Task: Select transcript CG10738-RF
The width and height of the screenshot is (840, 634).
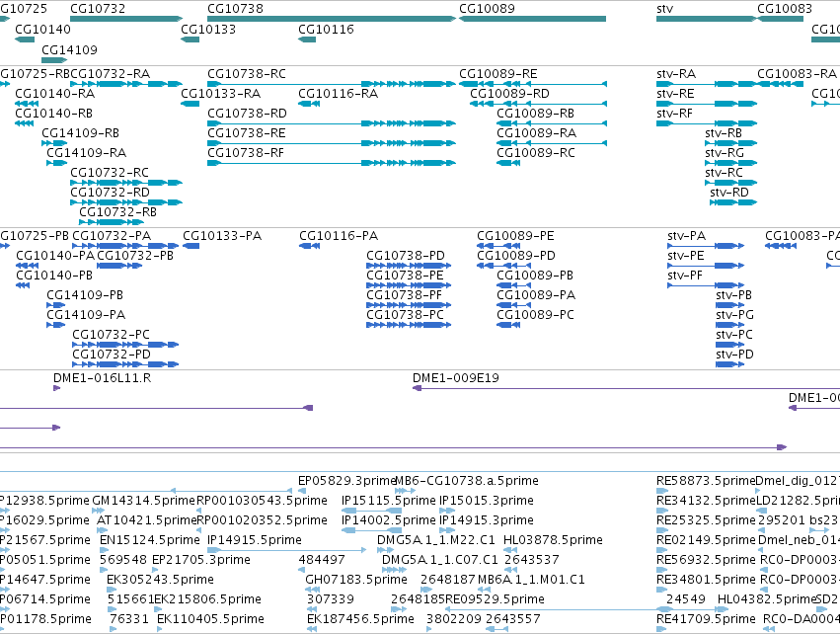Action: (x=246, y=153)
